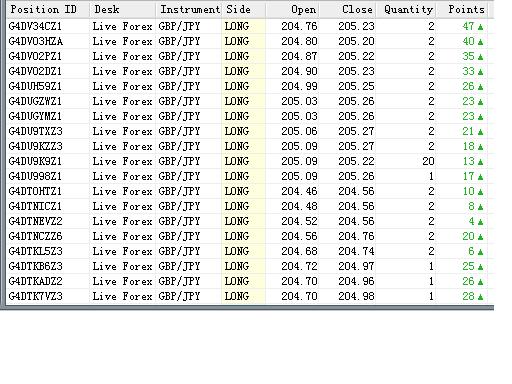Sort by the Desk column header

123,9
